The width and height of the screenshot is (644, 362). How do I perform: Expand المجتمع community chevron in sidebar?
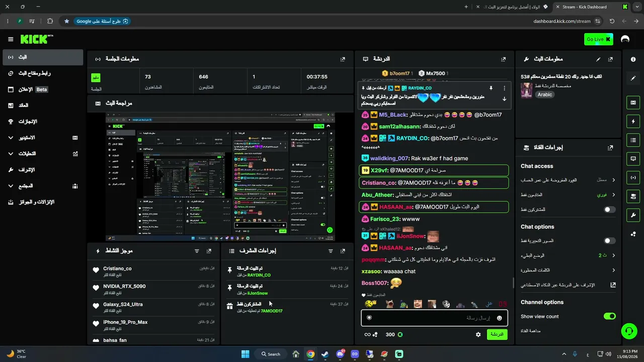pos(11,186)
